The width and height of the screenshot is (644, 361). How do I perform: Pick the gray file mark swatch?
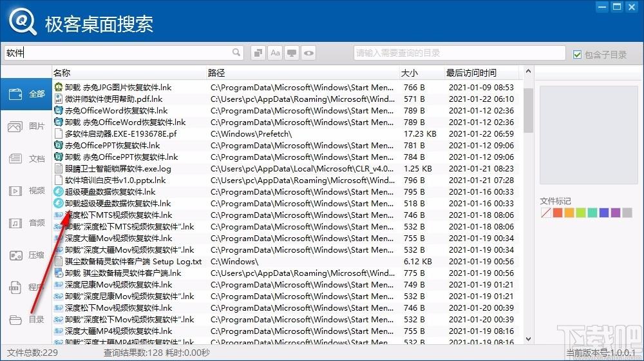[x=627, y=213]
